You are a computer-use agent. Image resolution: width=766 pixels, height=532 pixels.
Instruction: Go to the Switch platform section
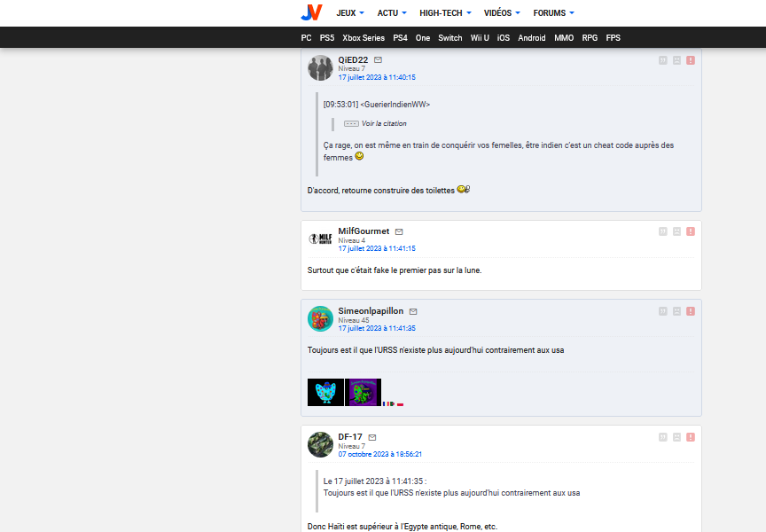pyautogui.click(x=450, y=38)
